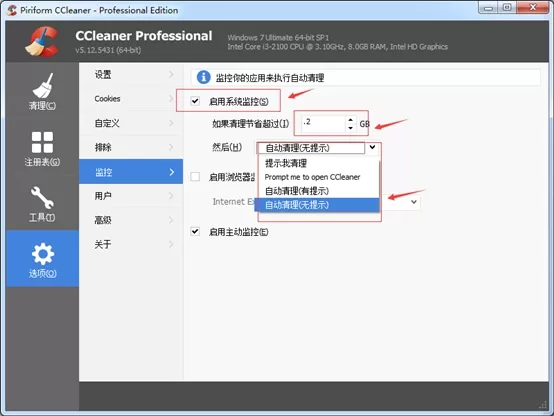This screenshot has width=554, height=416.
Task: Toggle 启用系统监控 checkbox
Action: tap(195, 101)
